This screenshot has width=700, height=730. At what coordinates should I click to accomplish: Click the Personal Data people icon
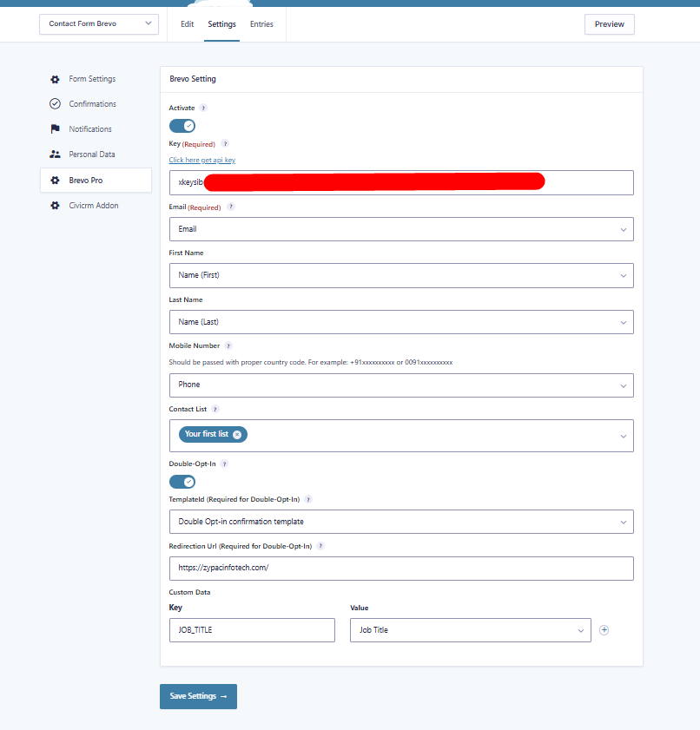[x=55, y=155]
